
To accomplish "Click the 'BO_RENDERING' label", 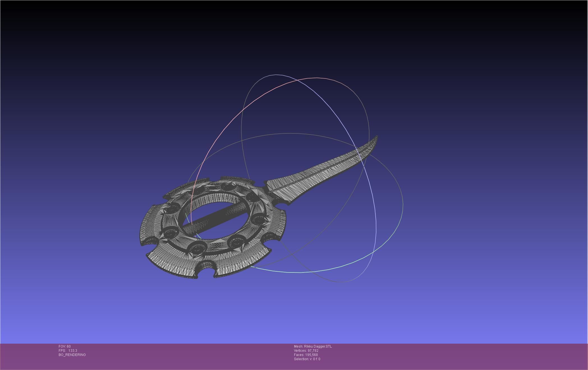I will (72, 355).
